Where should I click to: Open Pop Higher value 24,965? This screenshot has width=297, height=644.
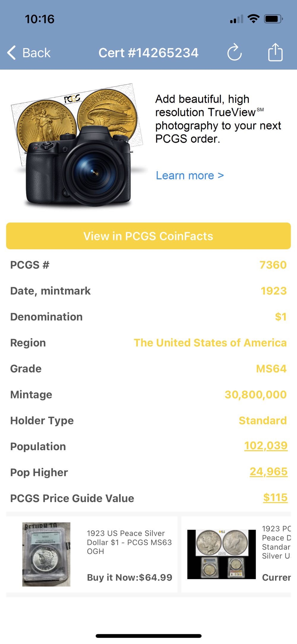point(268,471)
